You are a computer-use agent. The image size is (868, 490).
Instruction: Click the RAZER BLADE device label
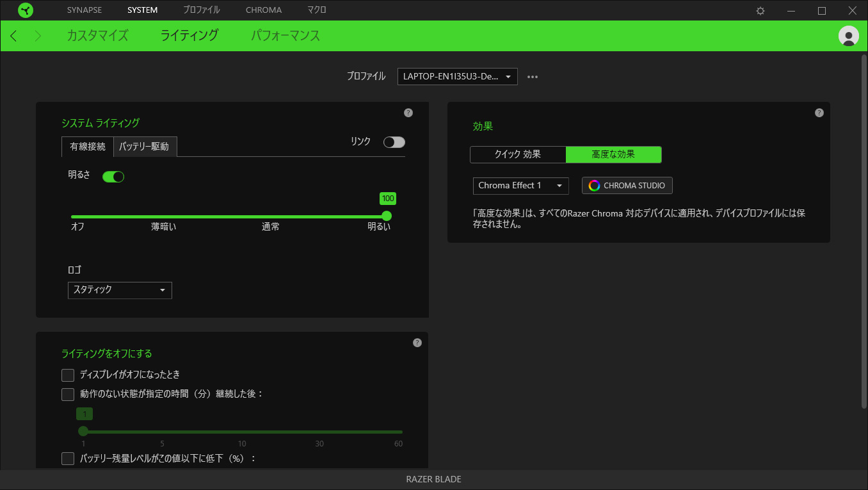coord(434,480)
